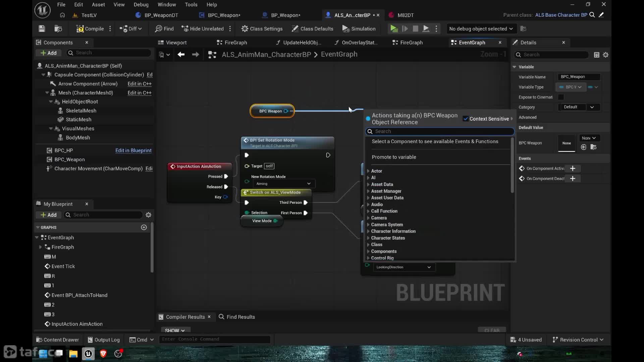Image resolution: width=644 pixels, height=362 pixels.
Task: Select the BodyMesh component
Action: (x=78, y=137)
